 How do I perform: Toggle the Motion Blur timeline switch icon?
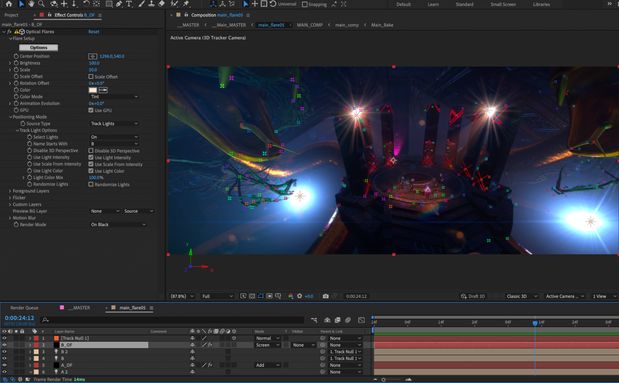(348, 320)
